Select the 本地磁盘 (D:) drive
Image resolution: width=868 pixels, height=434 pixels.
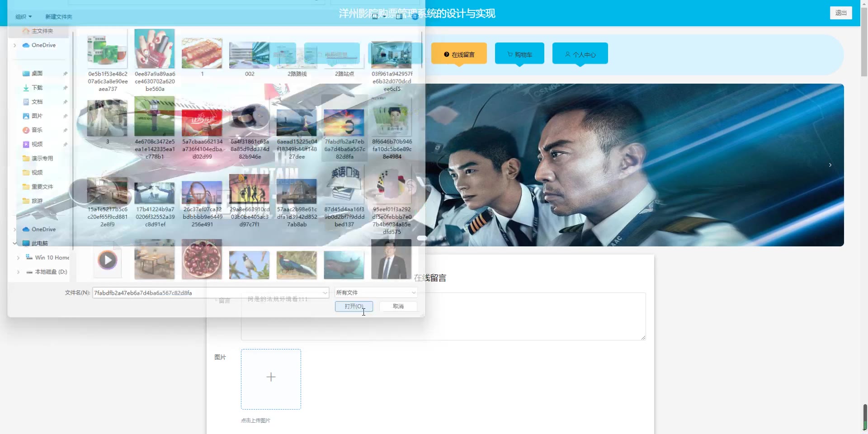[47, 272]
